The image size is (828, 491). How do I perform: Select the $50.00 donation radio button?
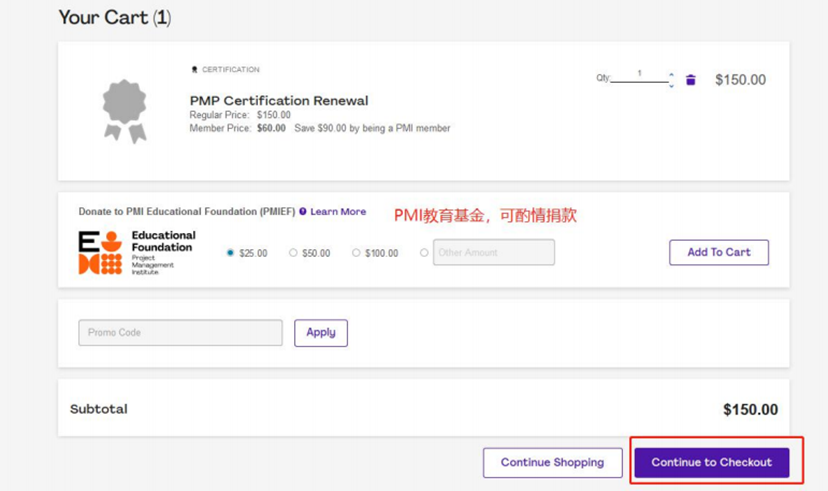[x=293, y=253]
